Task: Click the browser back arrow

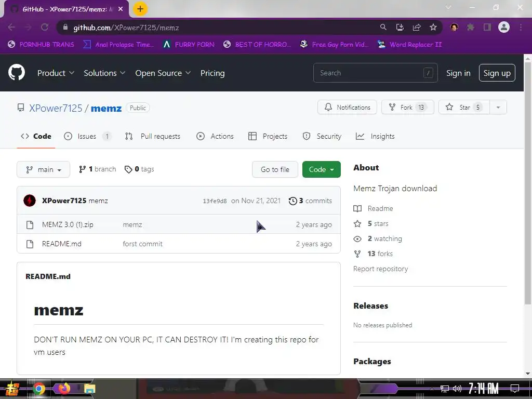Action: [11, 28]
